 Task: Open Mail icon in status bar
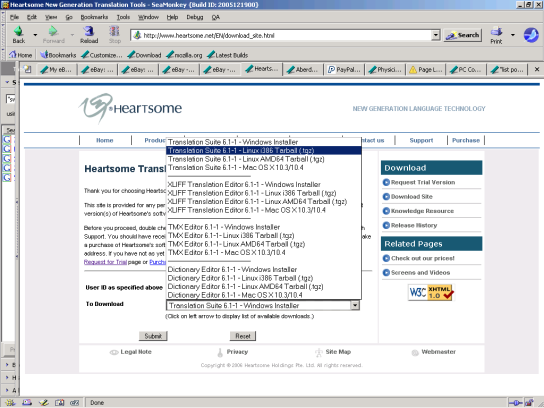point(27,402)
